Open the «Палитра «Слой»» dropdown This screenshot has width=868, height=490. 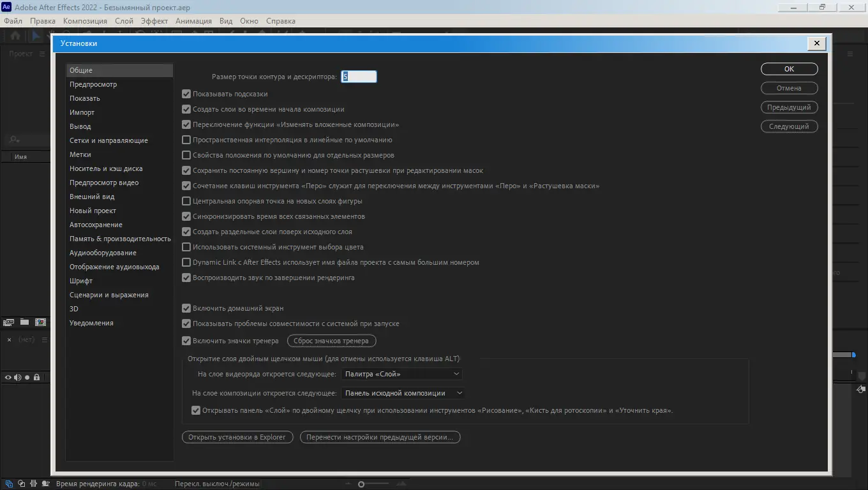pyautogui.click(x=402, y=374)
